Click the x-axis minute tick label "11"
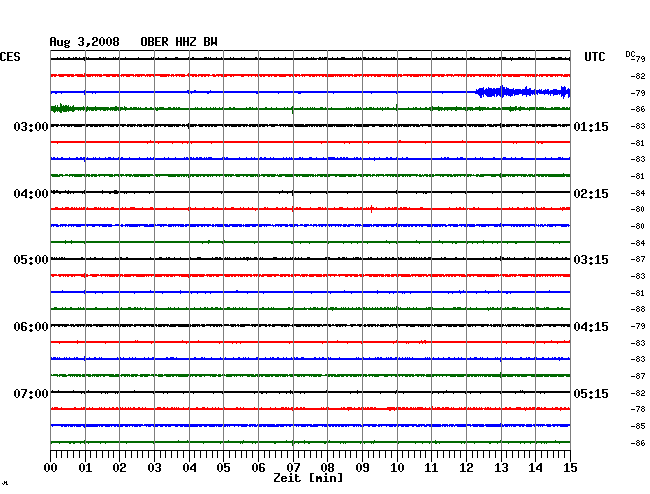 [431, 468]
